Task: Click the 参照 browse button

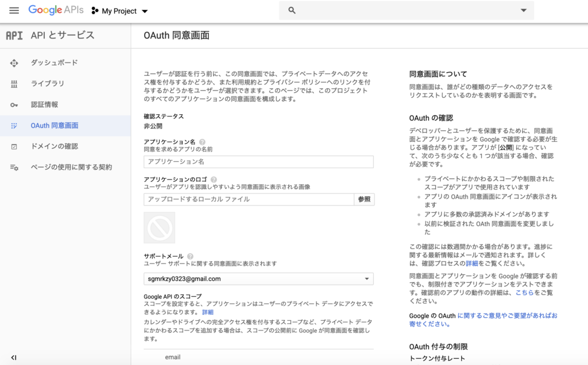Action: (x=364, y=199)
